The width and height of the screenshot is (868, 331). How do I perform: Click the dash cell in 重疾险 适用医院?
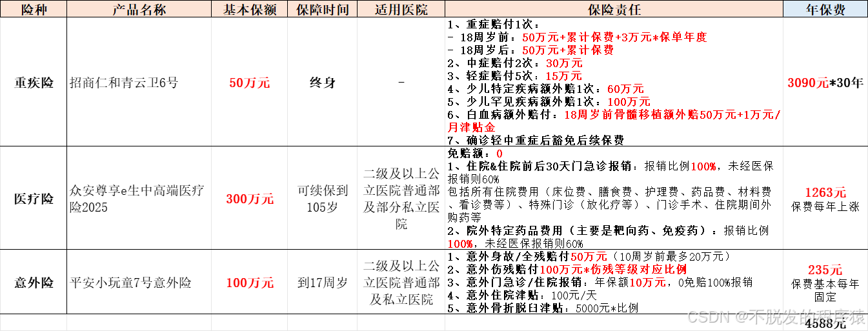click(401, 83)
